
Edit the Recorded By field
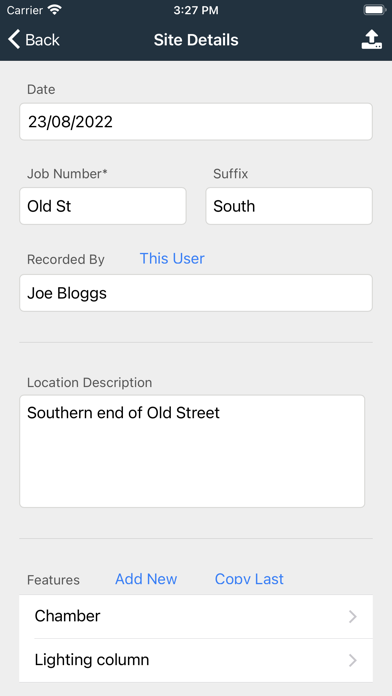(196, 293)
